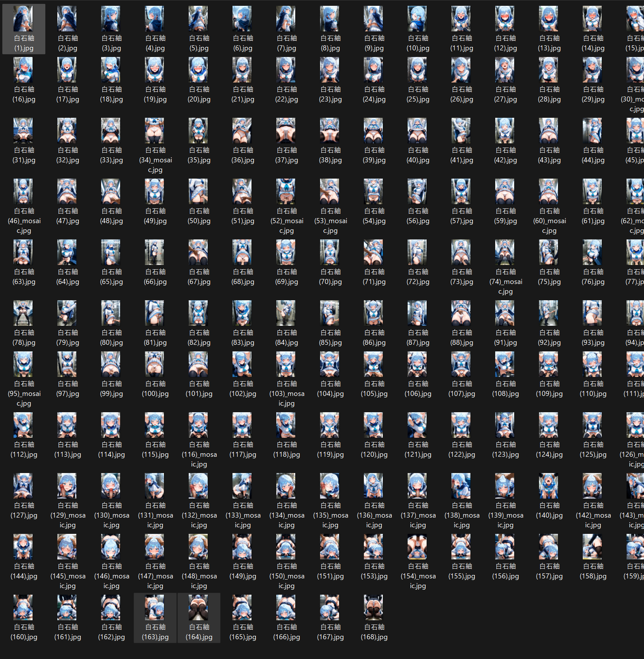Viewport: 644px width, 659px height.
Task: Select the thumbnail of 白石紬 (38).jpg
Action: pos(330,131)
